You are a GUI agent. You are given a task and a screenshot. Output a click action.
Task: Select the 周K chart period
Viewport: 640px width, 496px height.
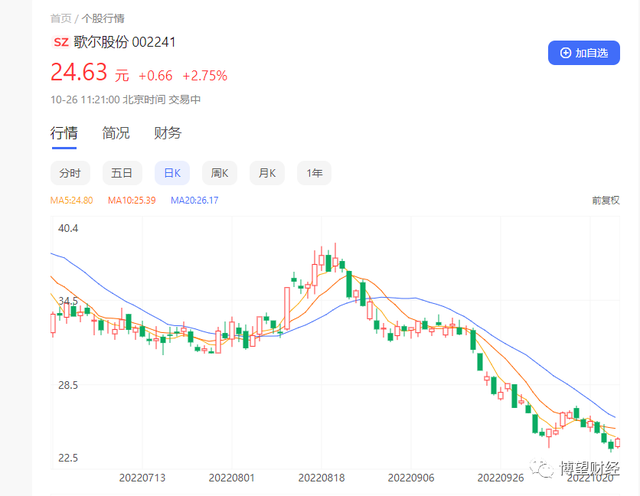pyautogui.click(x=220, y=173)
